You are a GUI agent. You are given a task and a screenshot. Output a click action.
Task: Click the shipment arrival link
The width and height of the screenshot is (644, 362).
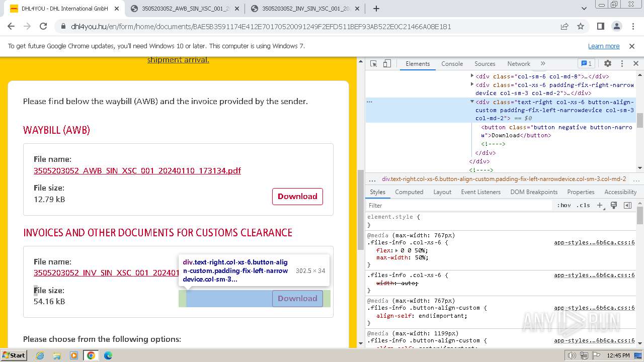pos(178,60)
